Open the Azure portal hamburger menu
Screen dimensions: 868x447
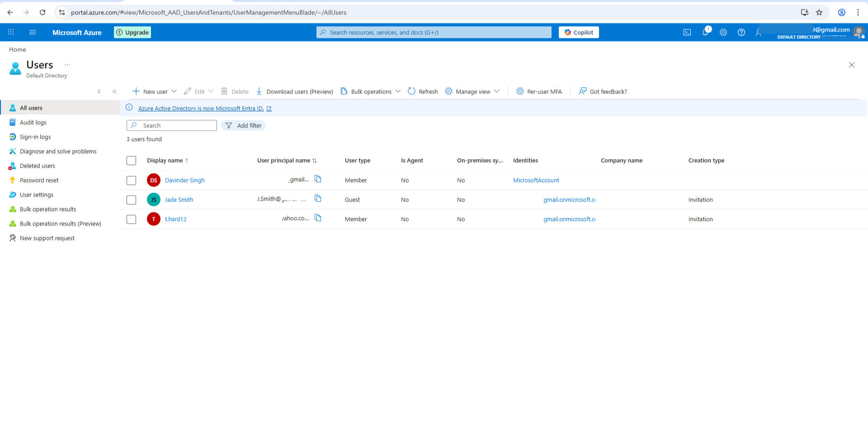pyautogui.click(x=33, y=32)
